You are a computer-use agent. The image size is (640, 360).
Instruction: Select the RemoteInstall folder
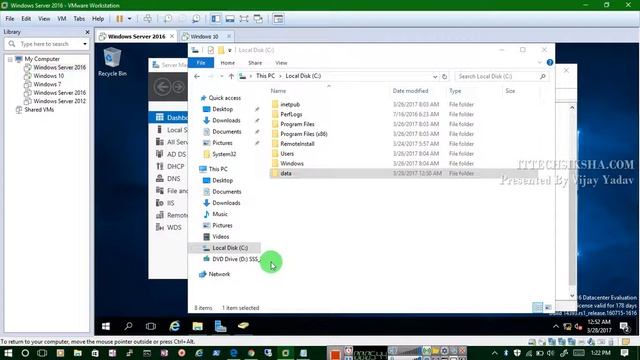click(297, 144)
